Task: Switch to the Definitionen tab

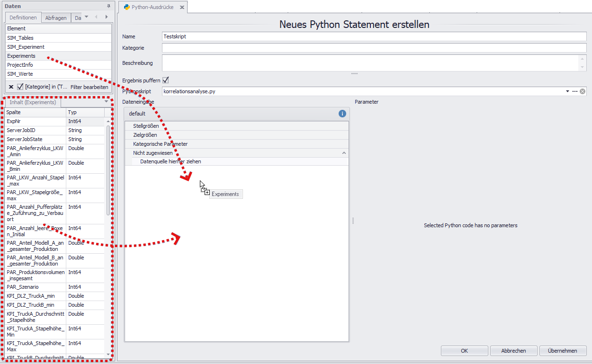Action: click(x=22, y=17)
